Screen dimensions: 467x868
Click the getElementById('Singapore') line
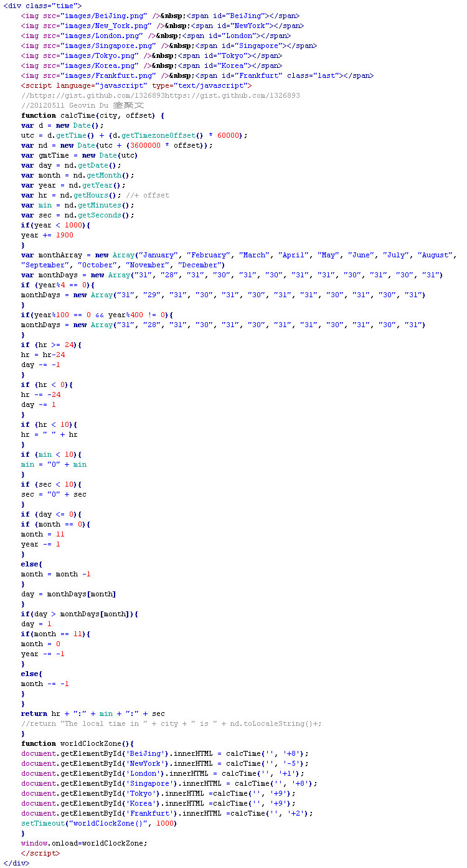click(x=169, y=783)
